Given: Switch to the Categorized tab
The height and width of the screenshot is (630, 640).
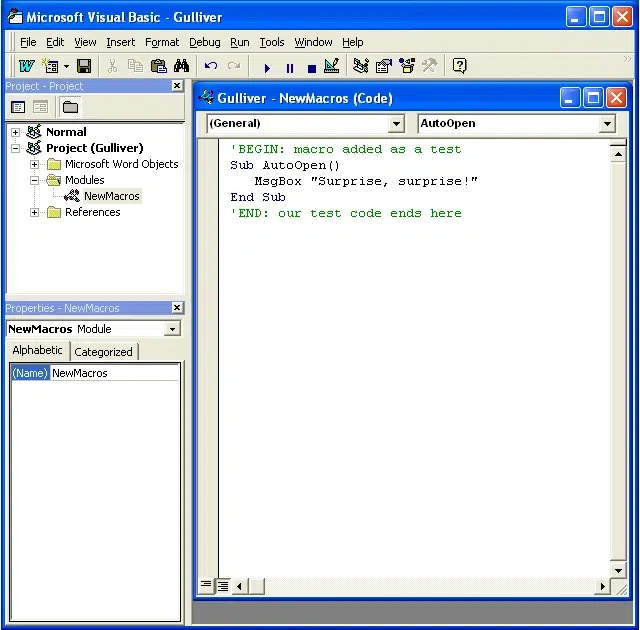Looking at the screenshot, I should (104, 352).
